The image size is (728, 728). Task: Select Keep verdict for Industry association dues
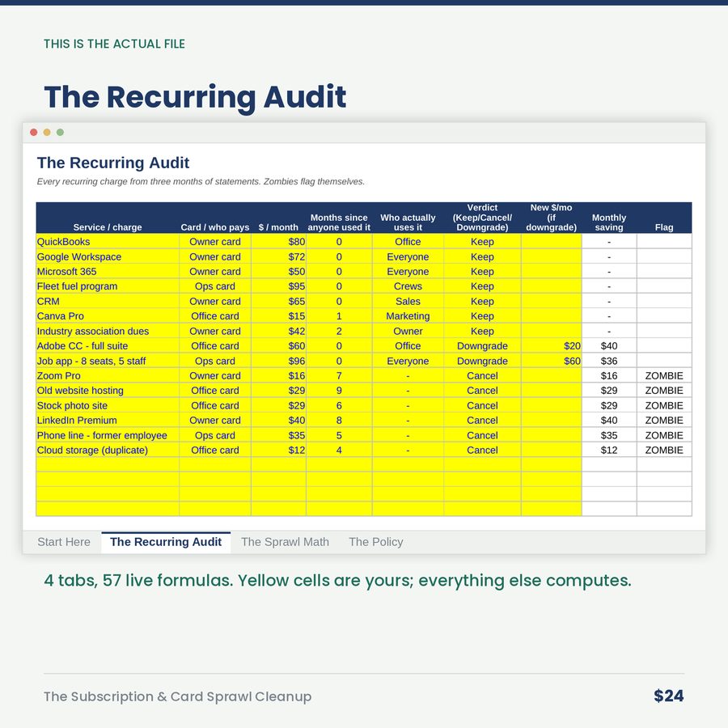click(482, 331)
